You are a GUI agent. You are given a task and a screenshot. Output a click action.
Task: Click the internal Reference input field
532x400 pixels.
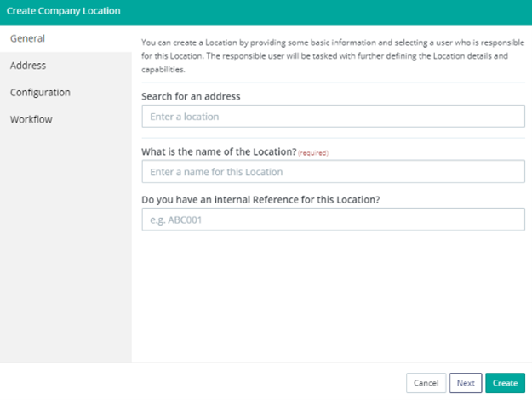333,220
